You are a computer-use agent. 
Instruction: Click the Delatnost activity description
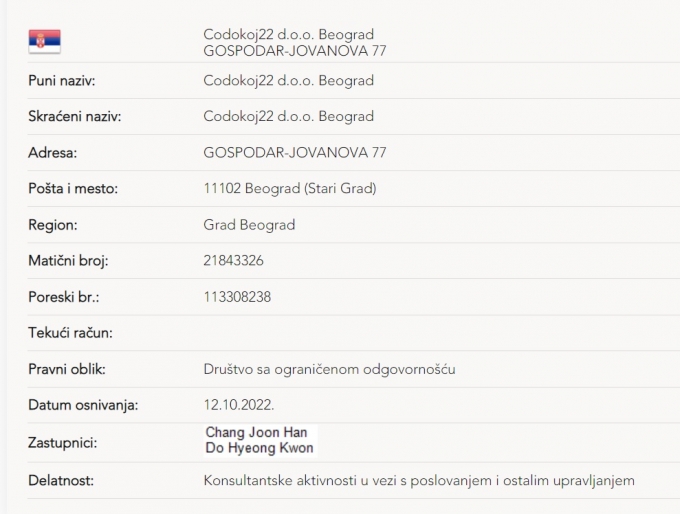(419, 481)
